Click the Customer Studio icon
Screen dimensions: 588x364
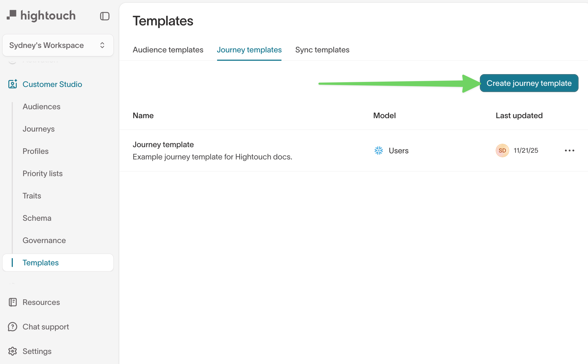point(13,84)
